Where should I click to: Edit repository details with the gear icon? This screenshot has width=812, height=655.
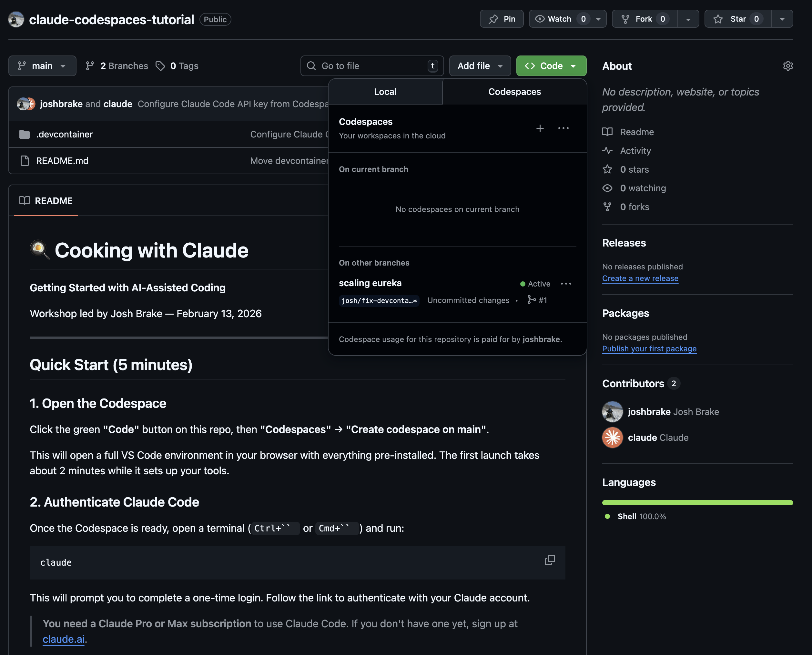(x=788, y=65)
